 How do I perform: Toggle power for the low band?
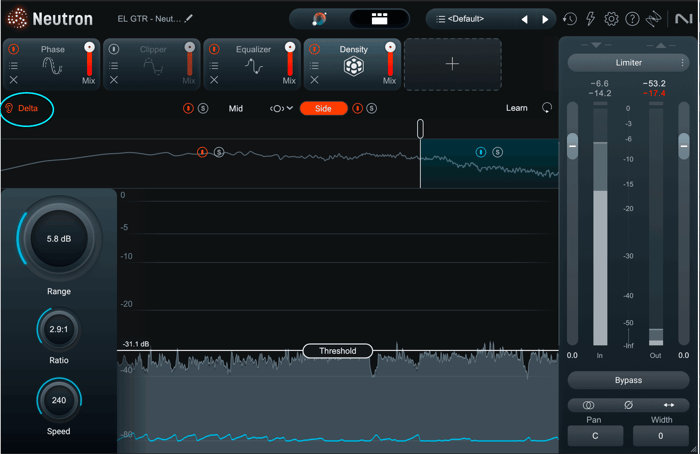(x=202, y=152)
